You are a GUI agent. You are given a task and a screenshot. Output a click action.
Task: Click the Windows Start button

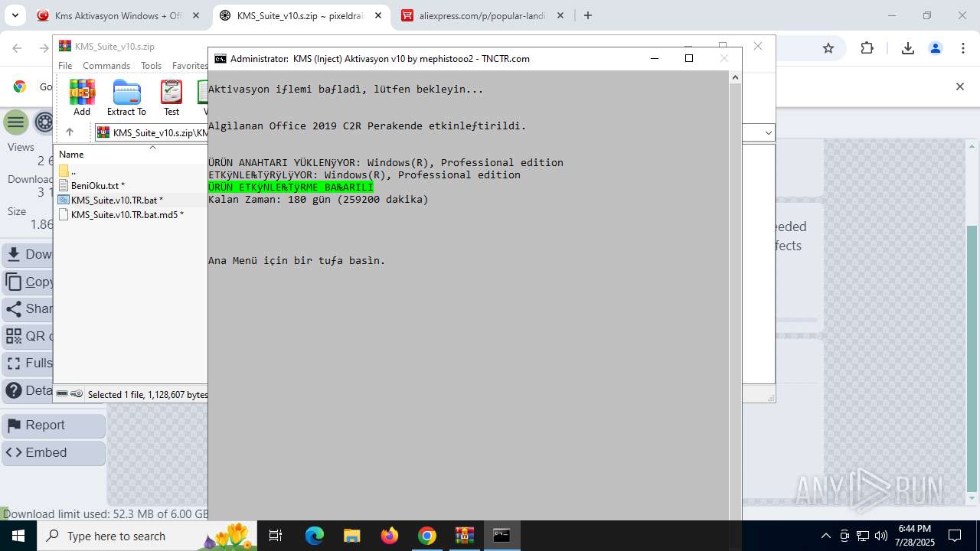18,536
